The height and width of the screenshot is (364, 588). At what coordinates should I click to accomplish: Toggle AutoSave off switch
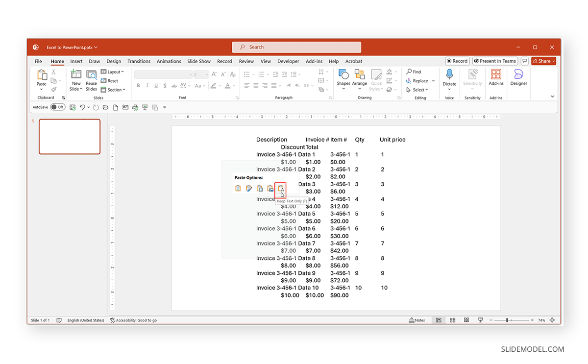point(58,107)
